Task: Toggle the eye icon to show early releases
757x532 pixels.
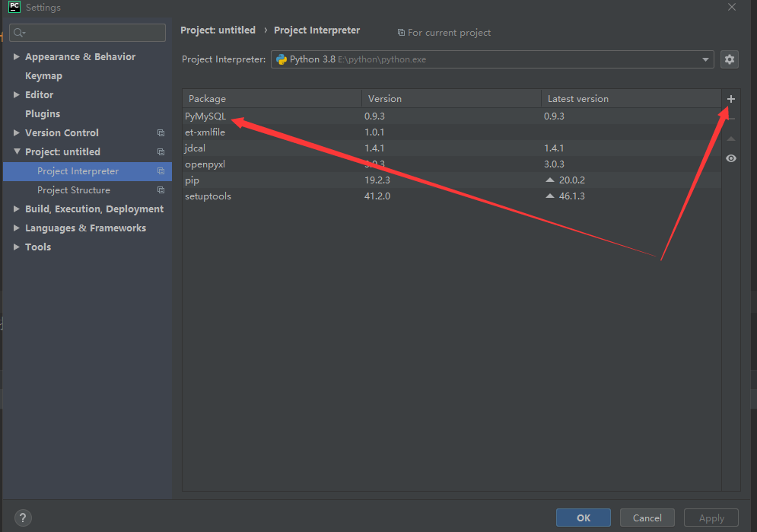Action: pos(731,158)
